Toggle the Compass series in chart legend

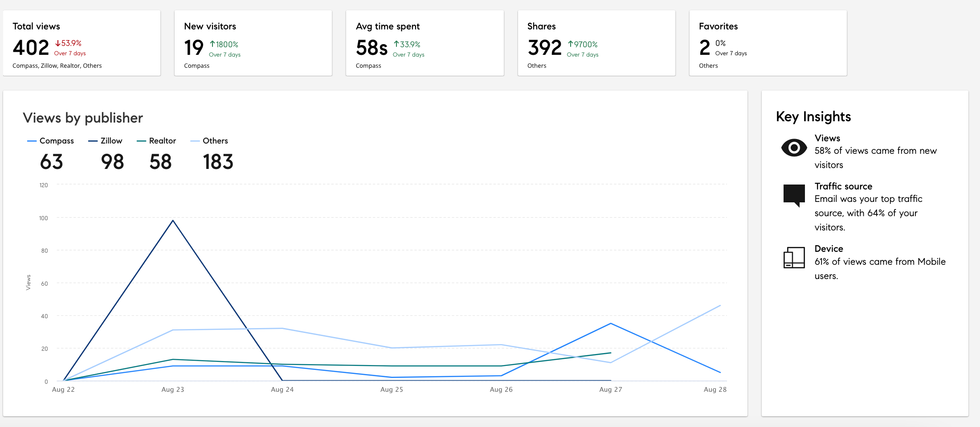coord(57,141)
